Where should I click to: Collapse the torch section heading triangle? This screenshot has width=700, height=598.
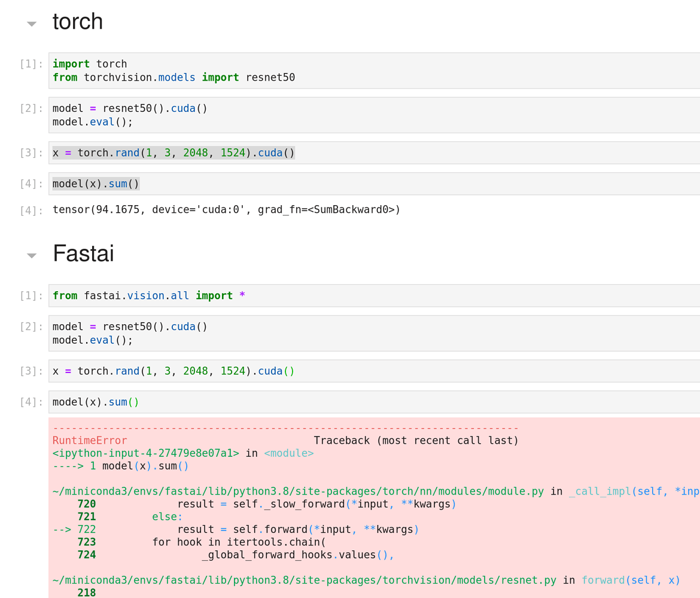31,25
